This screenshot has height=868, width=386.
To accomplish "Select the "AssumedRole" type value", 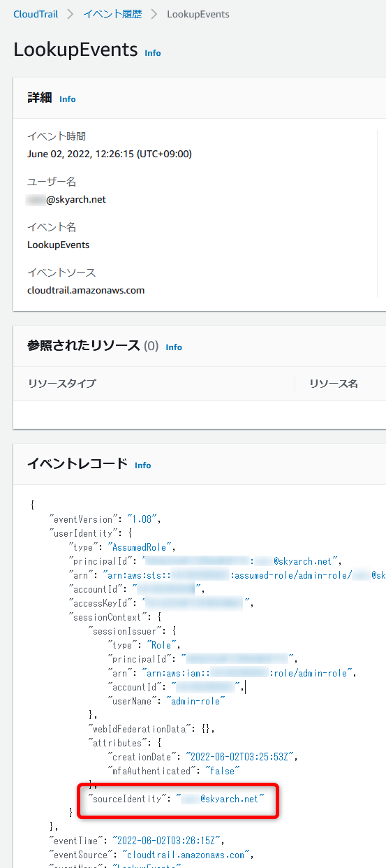I will click(x=142, y=547).
